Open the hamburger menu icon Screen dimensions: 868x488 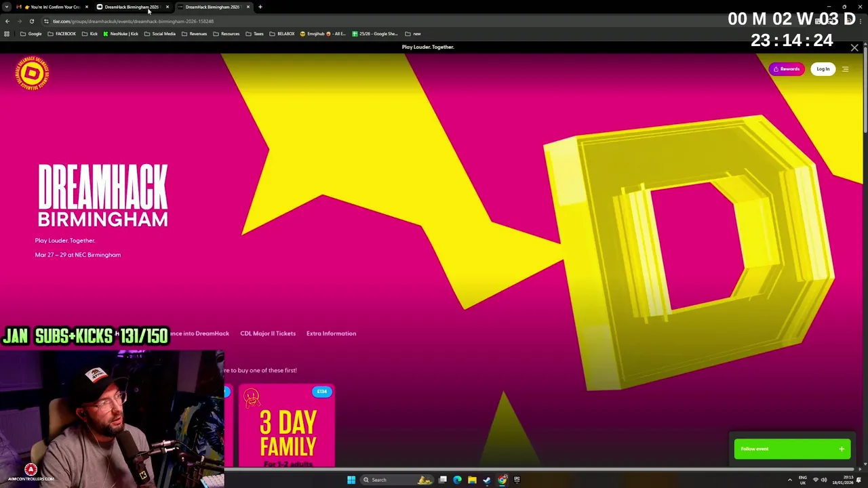(845, 69)
